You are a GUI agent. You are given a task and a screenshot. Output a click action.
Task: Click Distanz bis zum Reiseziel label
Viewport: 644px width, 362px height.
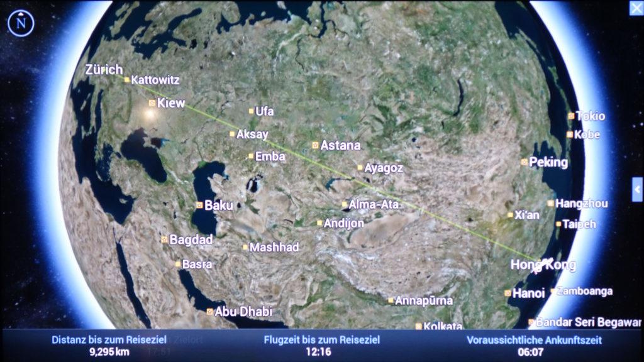[x=109, y=340]
